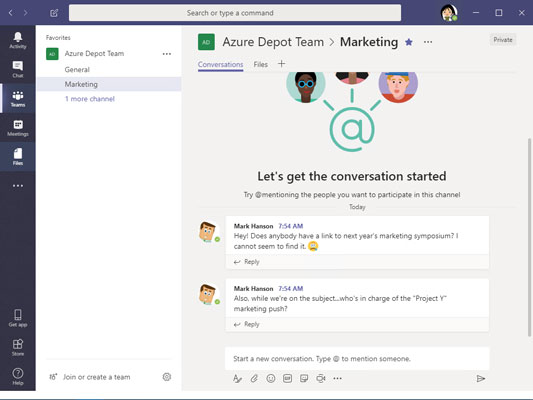
Task: Start a new chat with compose icon
Action: click(x=54, y=13)
